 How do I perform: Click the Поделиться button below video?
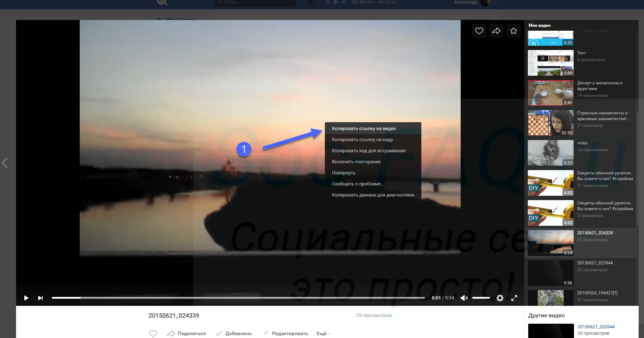[187, 333]
